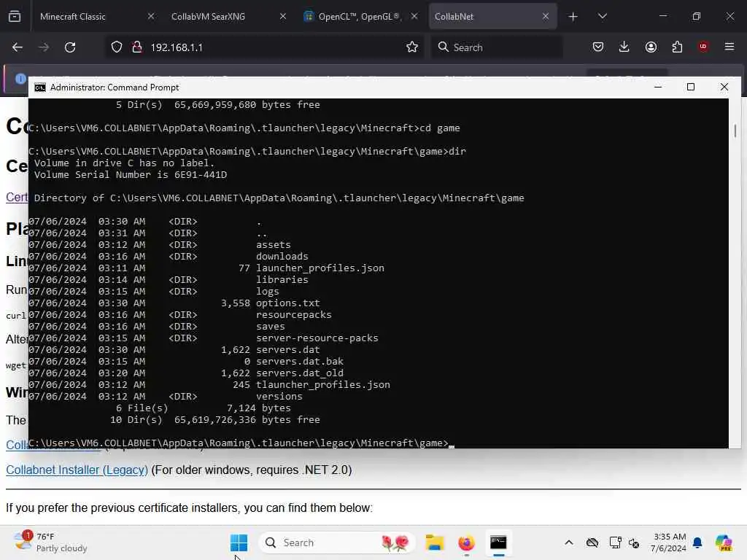Image resolution: width=747 pixels, height=560 pixels.
Task: Open Firefox from the taskbar
Action: point(466,542)
